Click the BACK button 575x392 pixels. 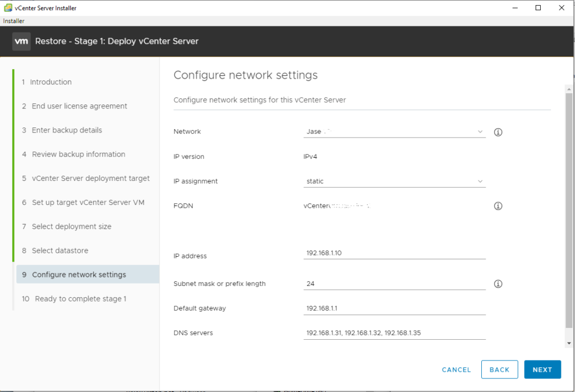click(499, 370)
